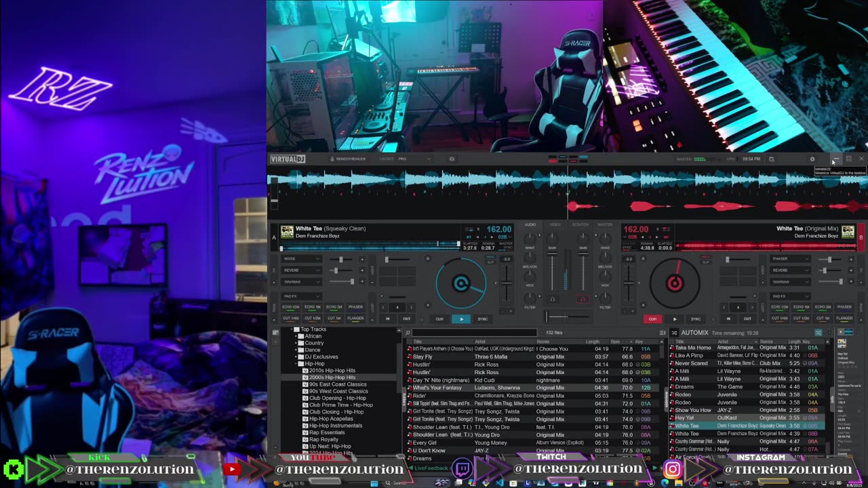The height and width of the screenshot is (488, 868).
Task: Open the Windows Start menu
Action: click(374, 483)
